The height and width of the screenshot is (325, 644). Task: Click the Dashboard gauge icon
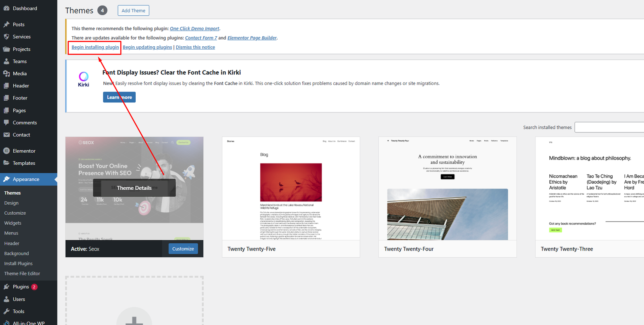[6, 8]
